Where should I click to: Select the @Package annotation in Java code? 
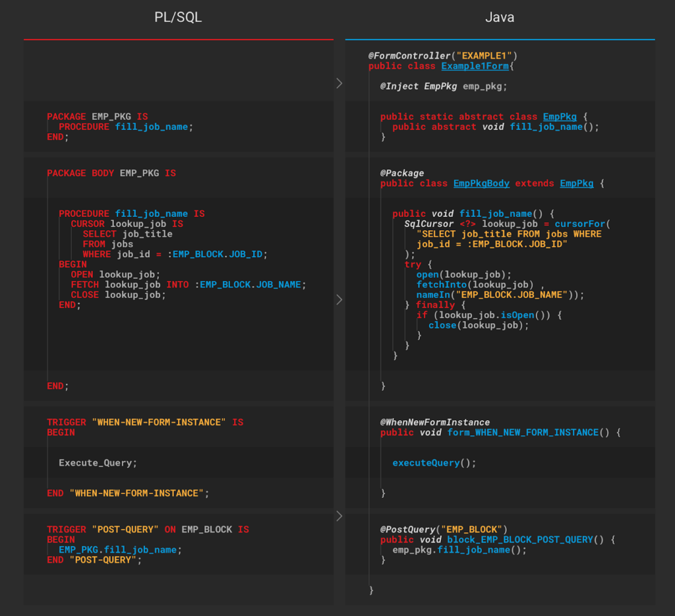coord(402,173)
